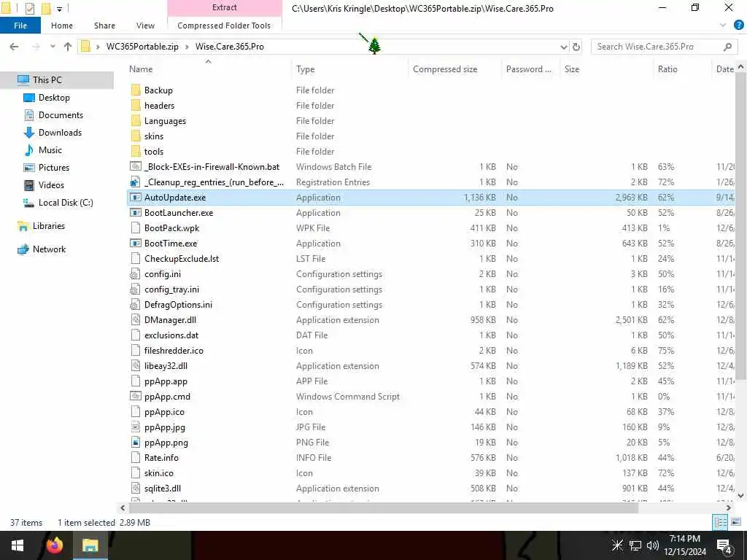Select Network in the navigation pane

[x=49, y=249]
